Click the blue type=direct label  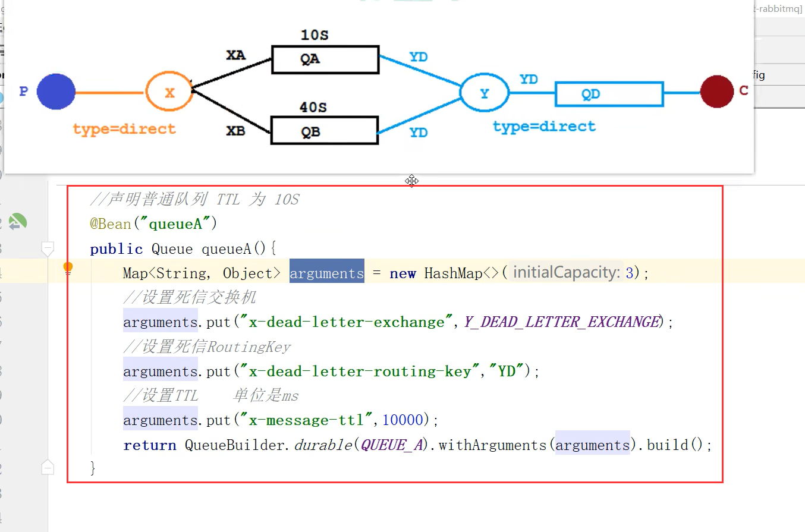544,126
